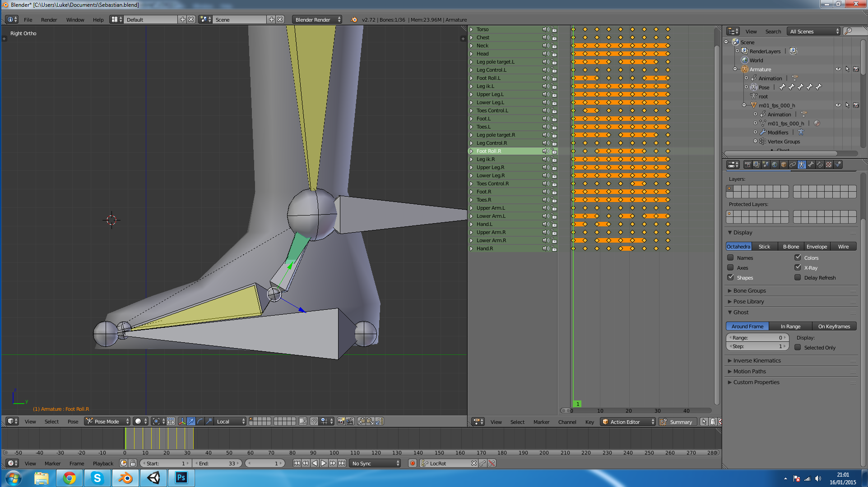Jump to the first frame
The height and width of the screenshot is (487, 868).
[x=297, y=463]
